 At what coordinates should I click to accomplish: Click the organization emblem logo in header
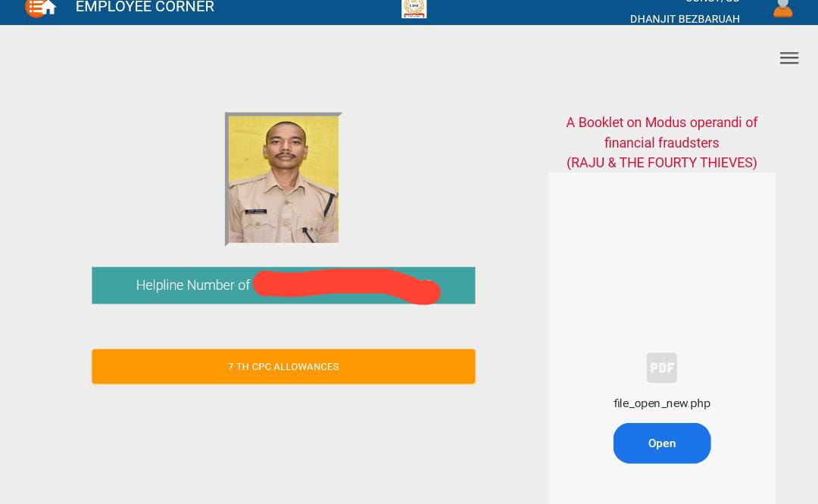tap(414, 8)
